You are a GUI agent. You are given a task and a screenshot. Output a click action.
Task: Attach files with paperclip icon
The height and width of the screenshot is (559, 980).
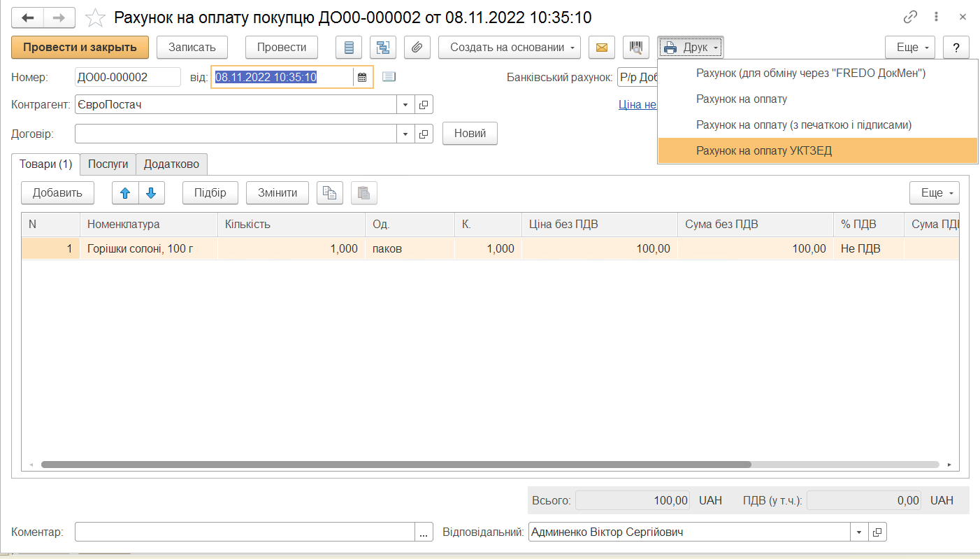[417, 48]
